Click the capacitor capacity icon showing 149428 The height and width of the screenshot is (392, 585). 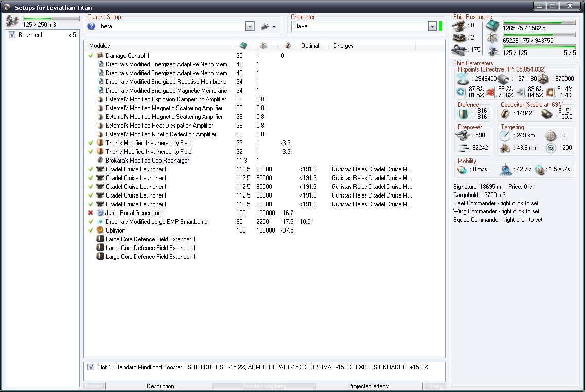505,113
